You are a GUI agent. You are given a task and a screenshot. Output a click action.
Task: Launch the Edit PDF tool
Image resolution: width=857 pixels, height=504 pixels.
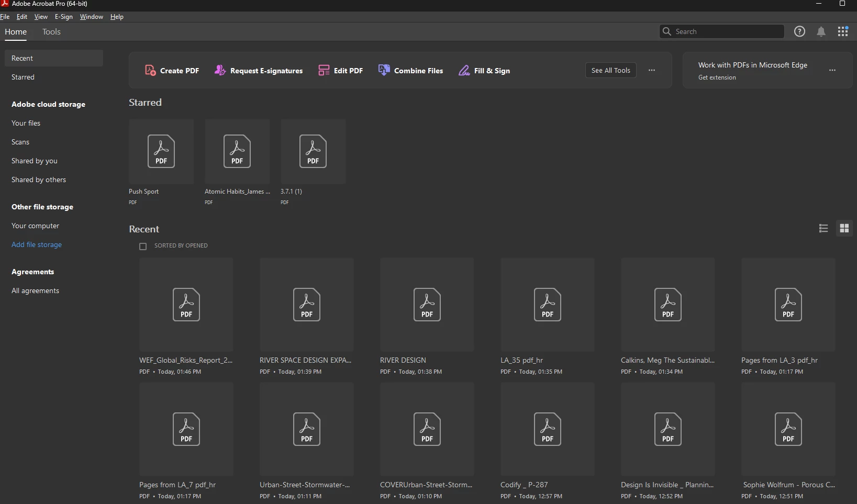click(x=340, y=71)
